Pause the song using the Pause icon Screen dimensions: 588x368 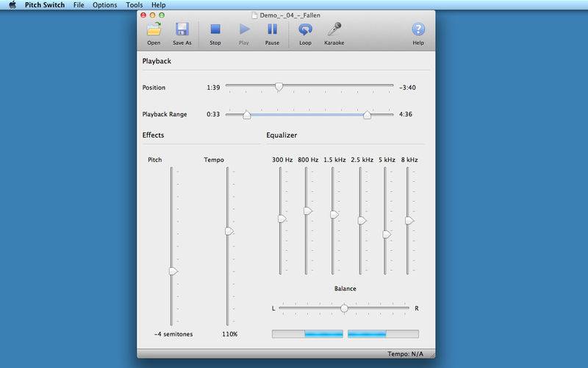point(272,29)
